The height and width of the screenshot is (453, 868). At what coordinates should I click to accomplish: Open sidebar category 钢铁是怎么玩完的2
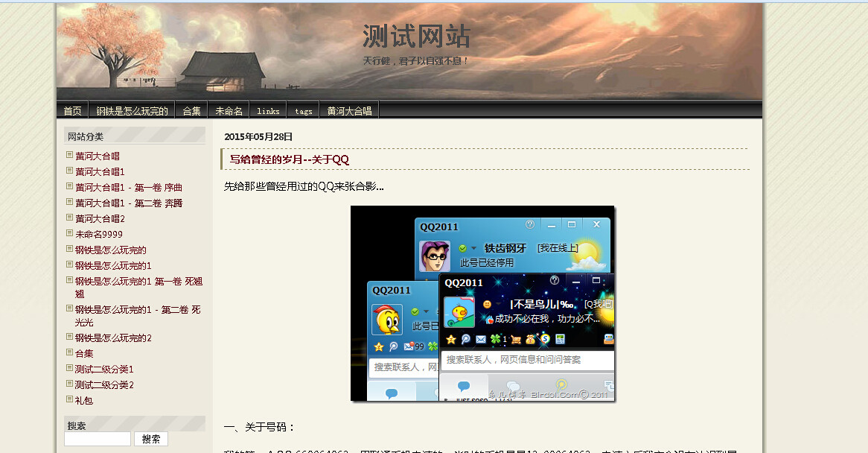[x=113, y=338]
